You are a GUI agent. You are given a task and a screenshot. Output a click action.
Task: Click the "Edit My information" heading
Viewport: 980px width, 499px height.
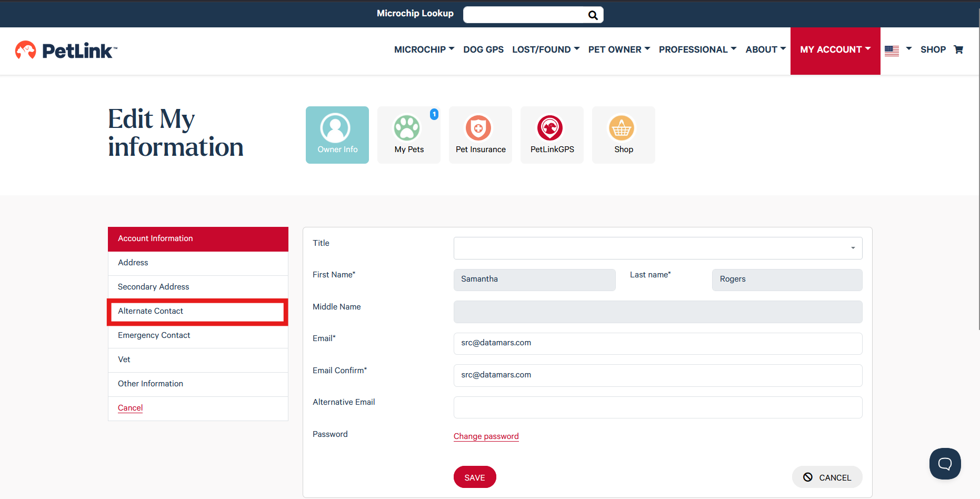tap(176, 133)
